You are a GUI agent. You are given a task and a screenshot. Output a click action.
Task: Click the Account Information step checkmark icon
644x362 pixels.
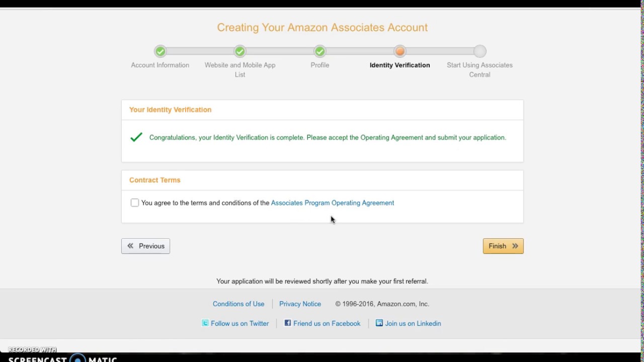pyautogui.click(x=160, y=51)
